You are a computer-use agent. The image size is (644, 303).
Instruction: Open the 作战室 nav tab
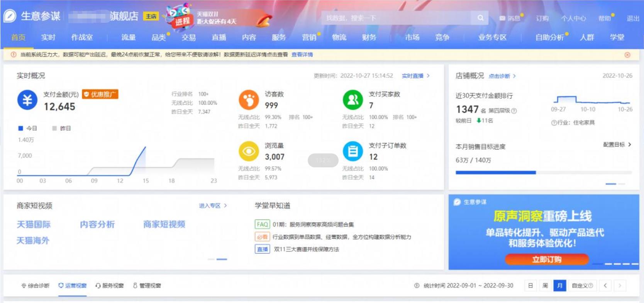point(82,37)
